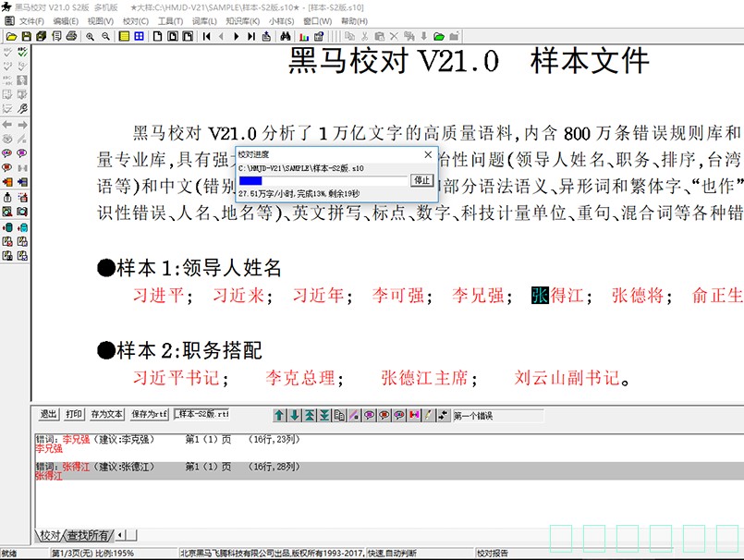Jump to the first page icon

coord(206,37)
